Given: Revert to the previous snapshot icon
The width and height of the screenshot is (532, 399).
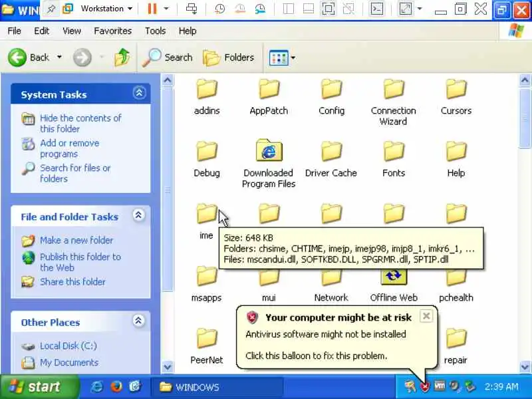Looking at the screenshot, I should click(x=240, y=9).
